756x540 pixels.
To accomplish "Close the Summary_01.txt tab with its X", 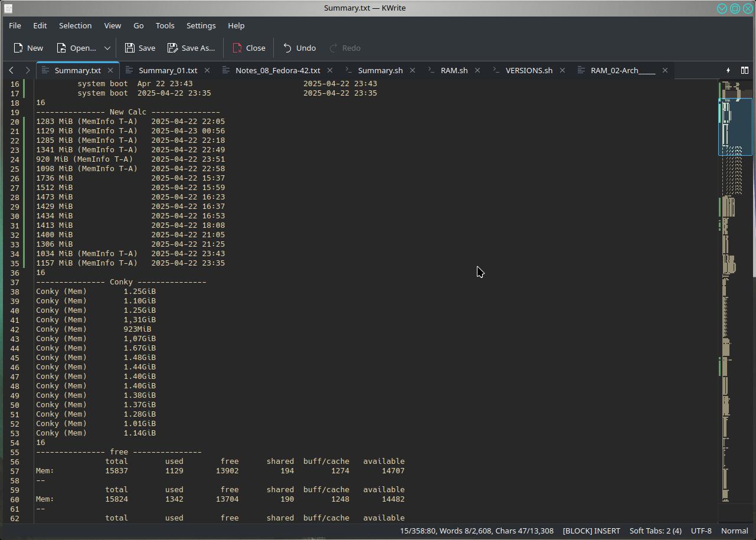I will pyautogui.click(x=207, y=70).
